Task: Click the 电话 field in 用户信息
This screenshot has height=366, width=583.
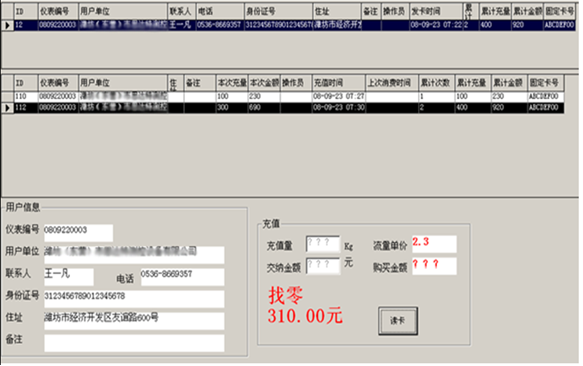Action: pos(182,277)
